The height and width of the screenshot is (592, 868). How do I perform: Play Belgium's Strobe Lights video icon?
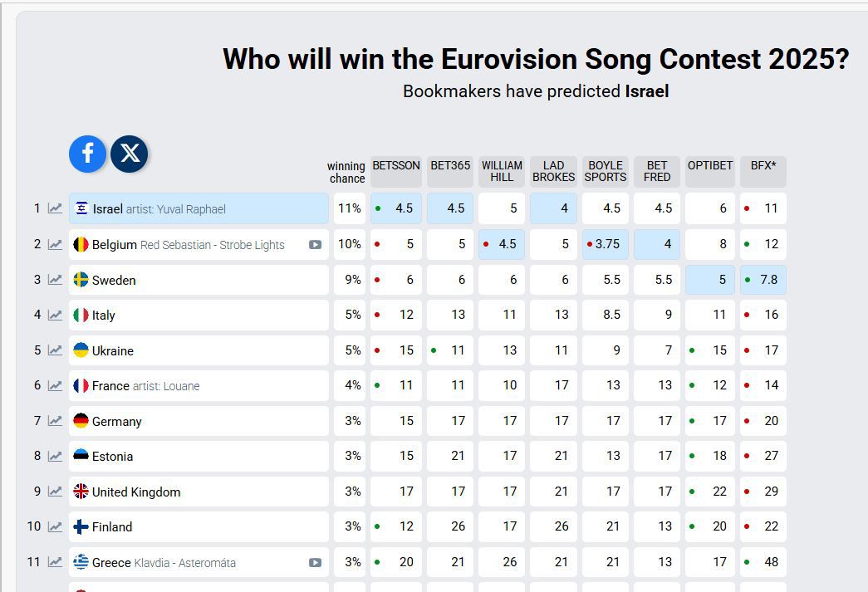pyautogui.click(x=315, y=245)
